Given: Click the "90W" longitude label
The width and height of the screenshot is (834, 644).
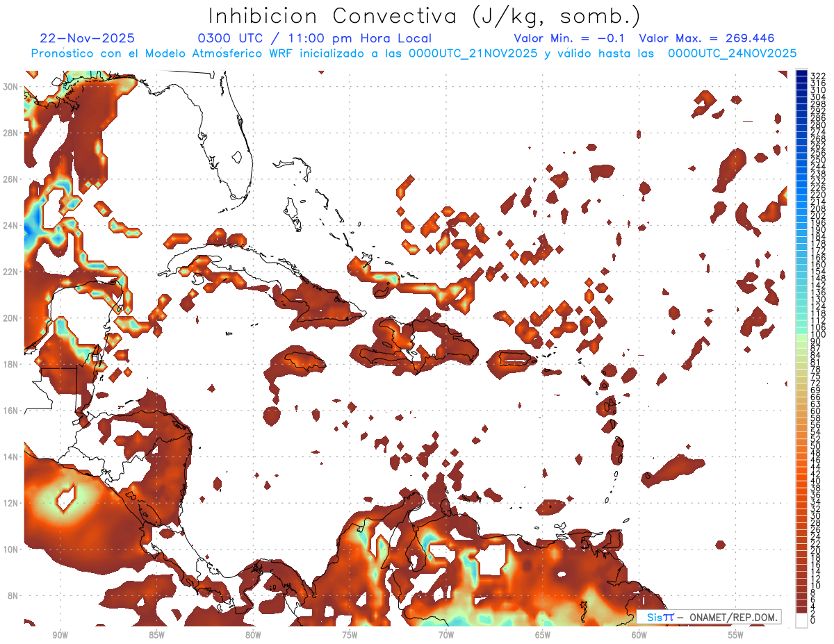Looking at the screenshot, I should pos(60,635).
